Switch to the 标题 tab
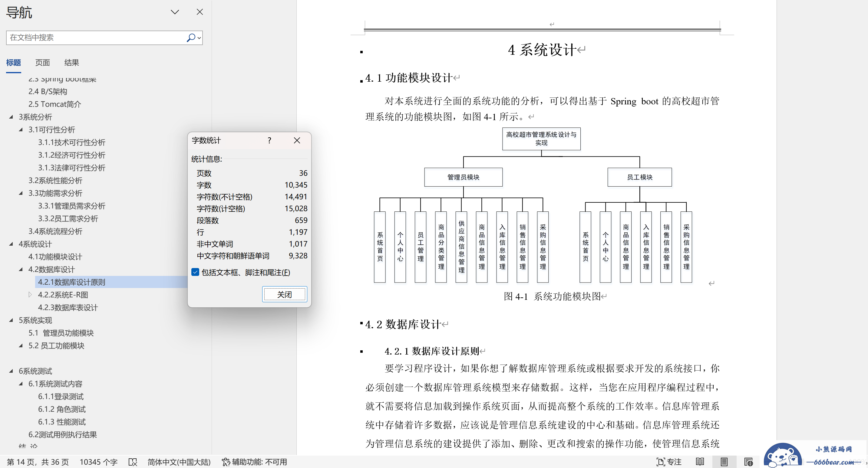The height and width of the screenshot is (468, 868). tap(14, 63)
